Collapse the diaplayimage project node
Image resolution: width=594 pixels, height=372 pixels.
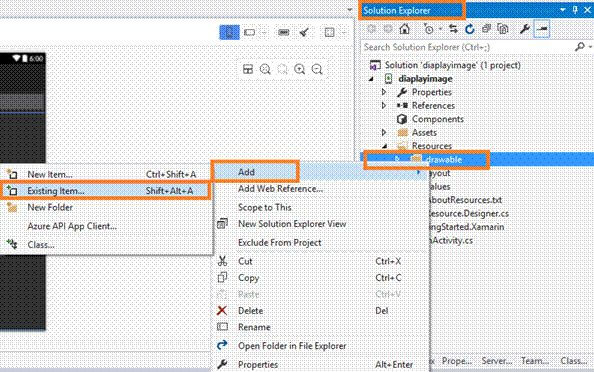pyautogui.click(x=372, y=79)
